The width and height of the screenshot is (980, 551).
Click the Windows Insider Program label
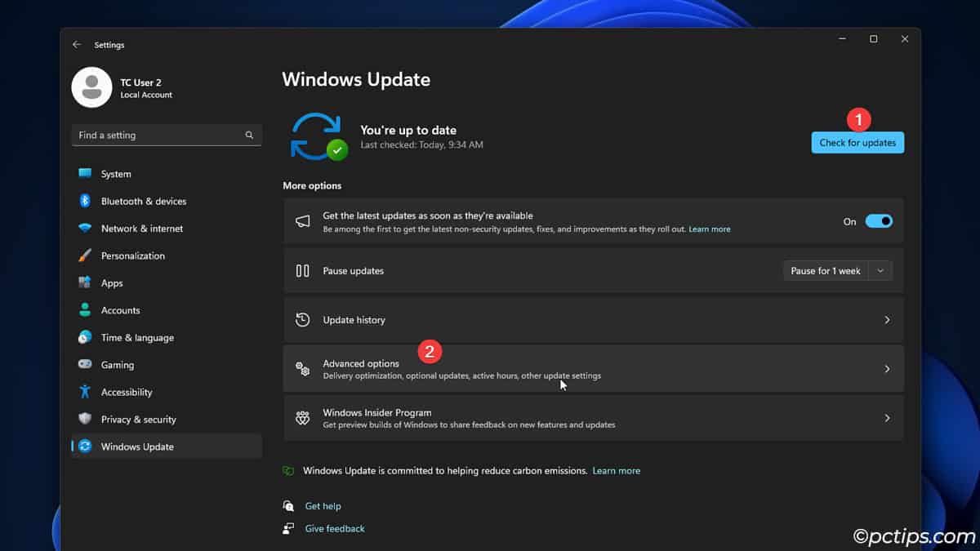tap(377, 412)
